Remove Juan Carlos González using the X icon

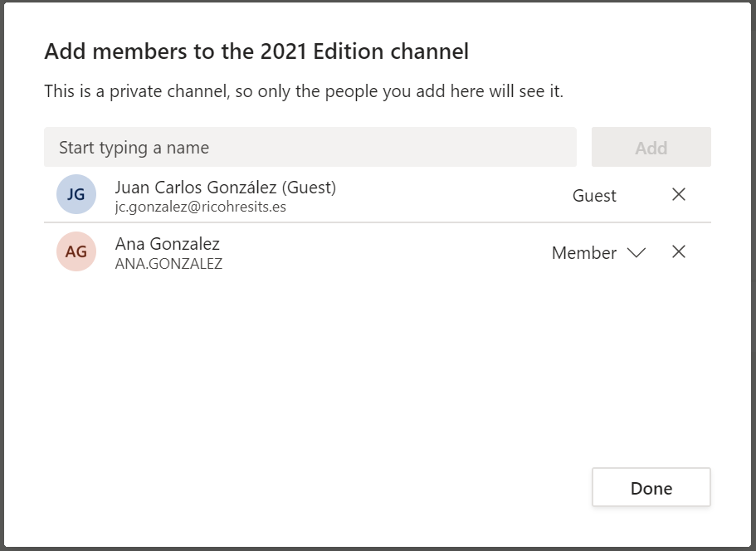tap(678, 194)
